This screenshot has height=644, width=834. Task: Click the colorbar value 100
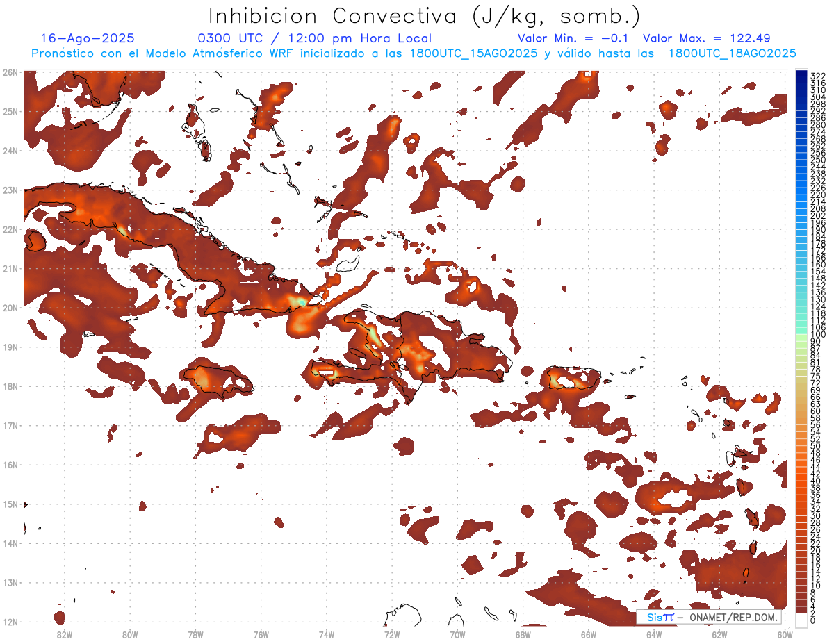pyautogui.click(x=818, y=335)
